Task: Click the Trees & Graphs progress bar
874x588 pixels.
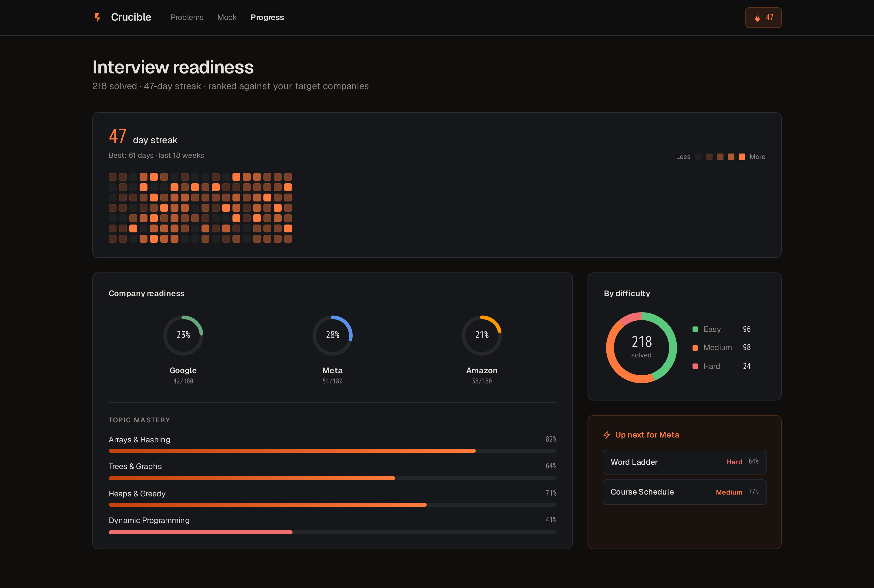Action: pyautogui.click(x=332, y=478)
